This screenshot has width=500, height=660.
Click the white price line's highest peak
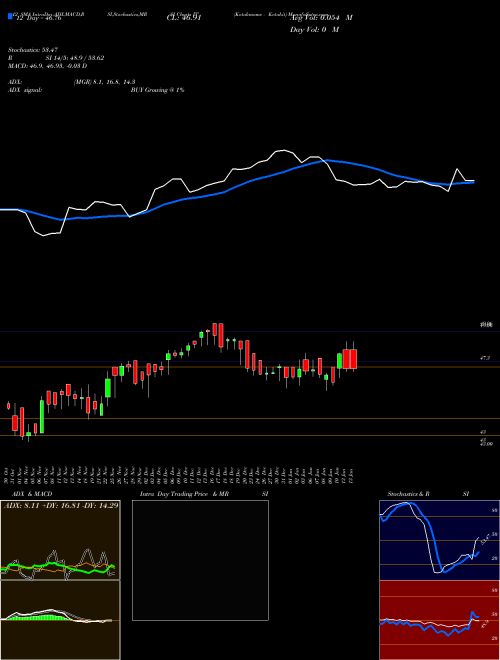point(284,150)
